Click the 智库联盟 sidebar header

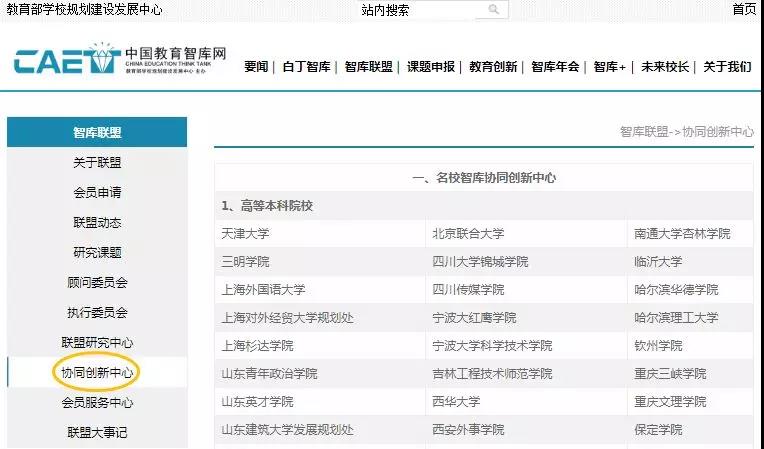(97, 132)
